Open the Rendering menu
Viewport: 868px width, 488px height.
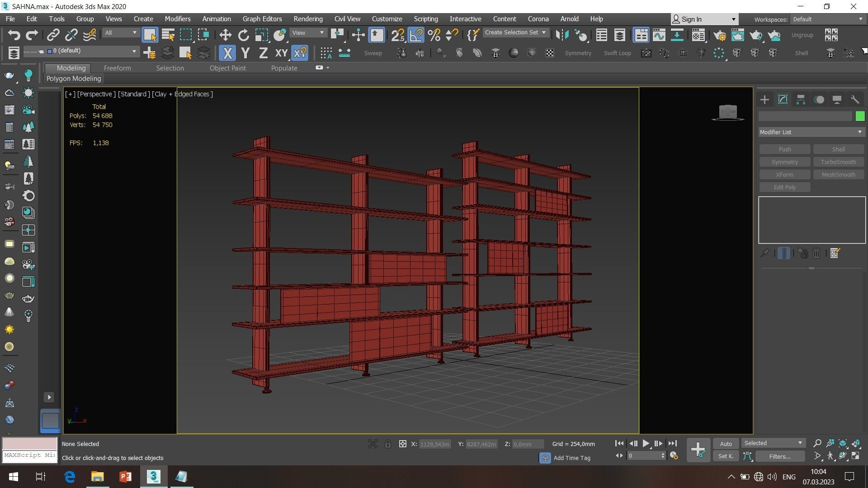click(308, 19)
